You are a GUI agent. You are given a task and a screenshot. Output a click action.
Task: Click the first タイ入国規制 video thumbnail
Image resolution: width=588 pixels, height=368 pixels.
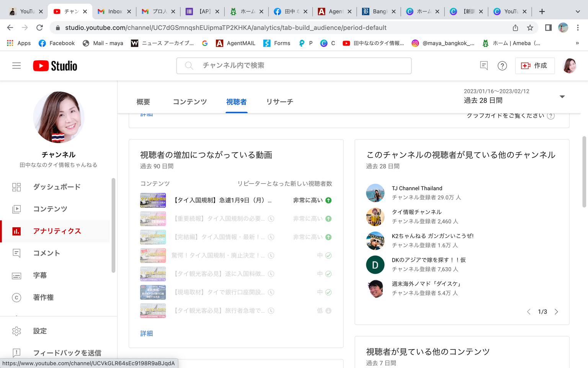coord(153,200)
